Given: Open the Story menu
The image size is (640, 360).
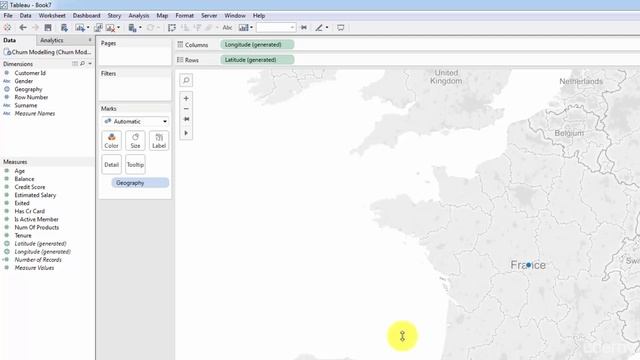Looking at the screenshot, I should click(x=114, y=16).
